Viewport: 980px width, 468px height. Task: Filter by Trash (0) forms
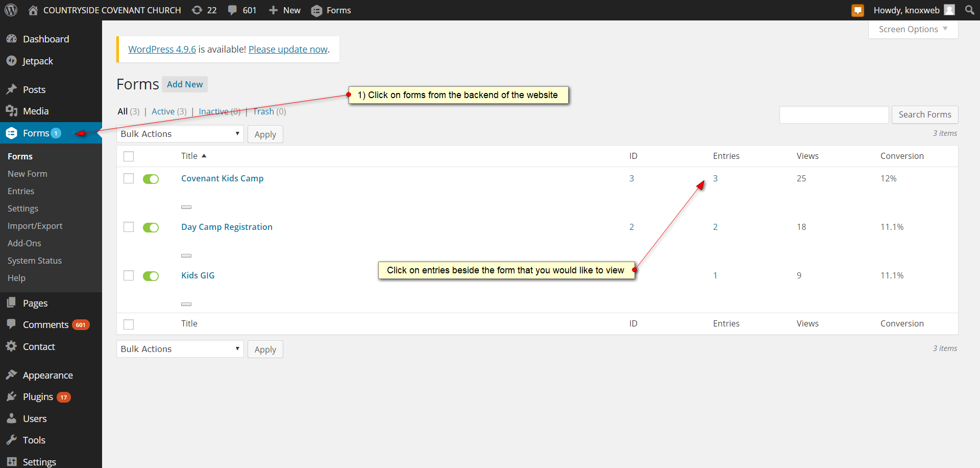(x=269, y=111)
